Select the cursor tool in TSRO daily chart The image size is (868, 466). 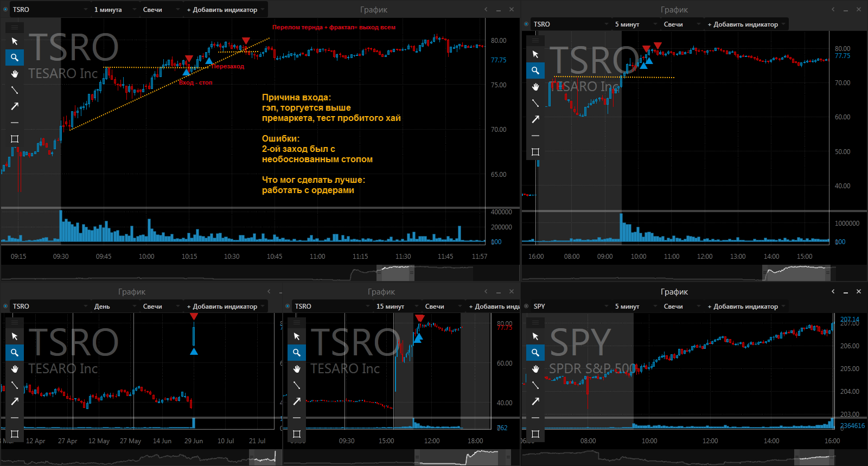coord(15,336)
